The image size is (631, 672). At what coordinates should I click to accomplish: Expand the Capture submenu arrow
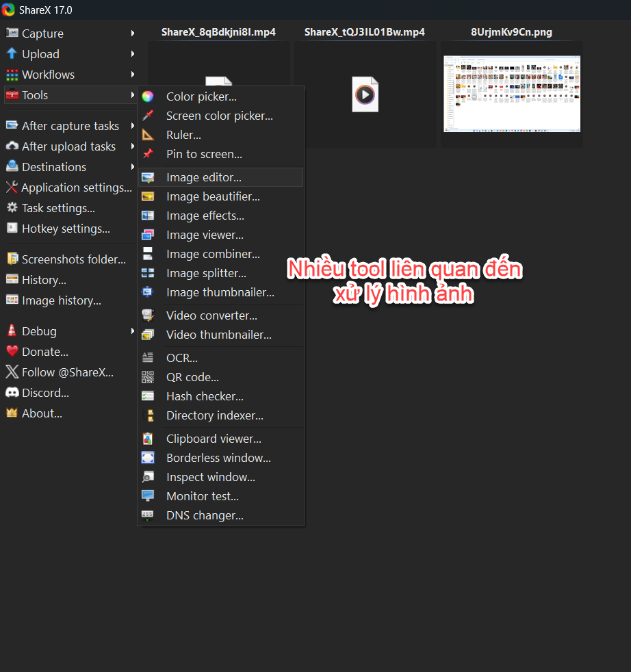[133, 34]
